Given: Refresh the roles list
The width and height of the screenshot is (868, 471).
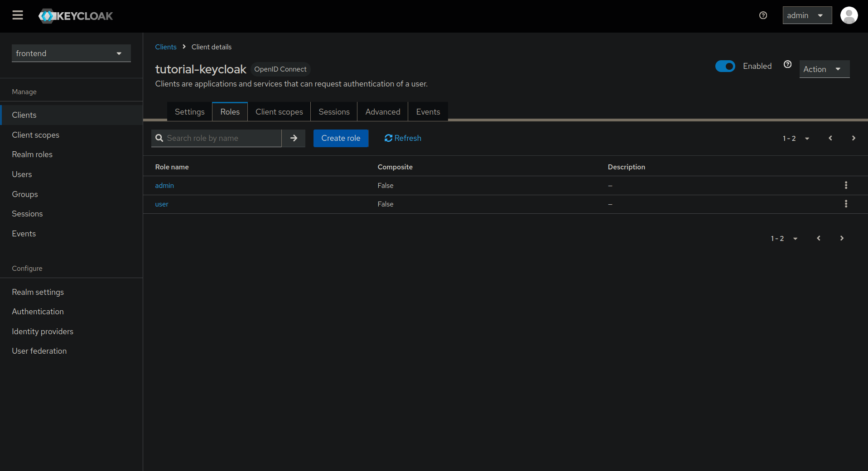Looking at the screenshot, I should pos(403,138).
